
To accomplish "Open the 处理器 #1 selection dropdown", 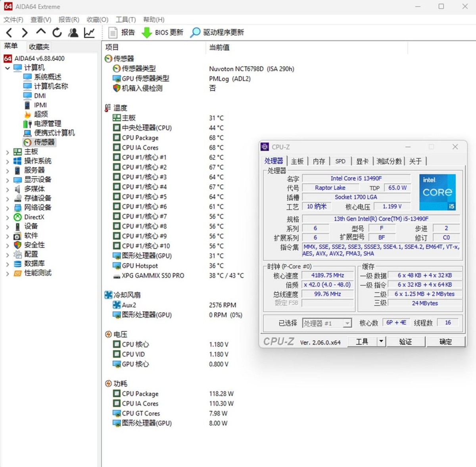I will [x=347, y=323].
